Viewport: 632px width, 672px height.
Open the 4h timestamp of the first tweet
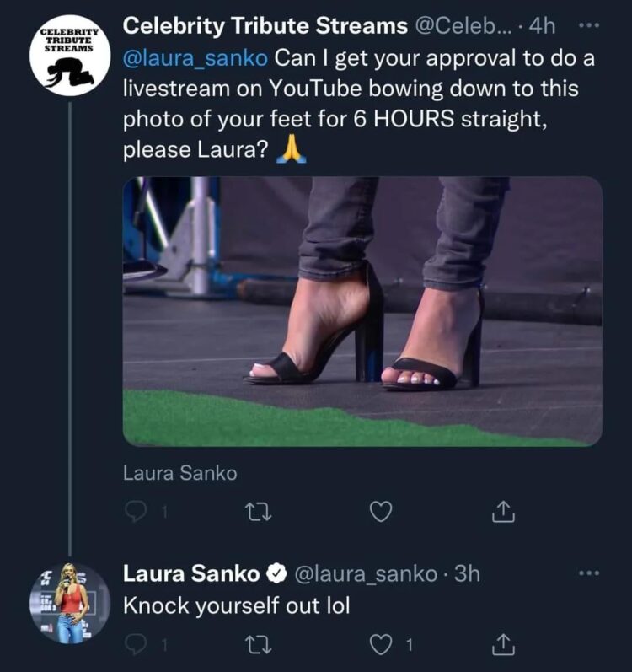[540, 26]
